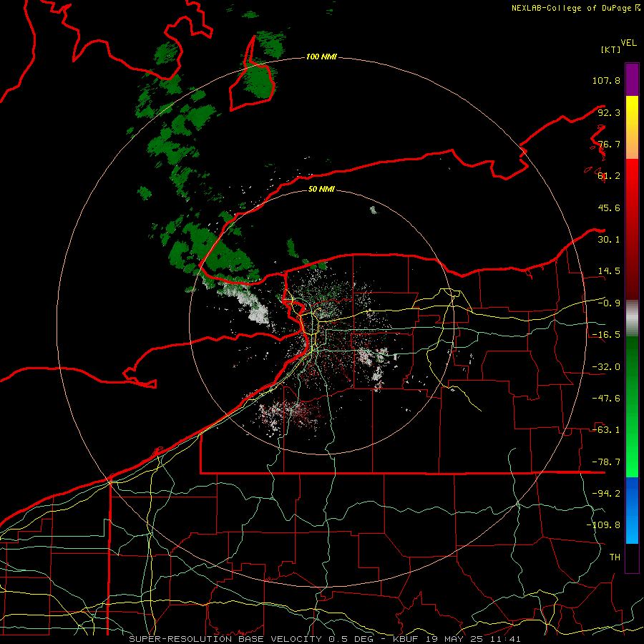The image size is (644, 644).
Task: Select the 107.8 scale value
Action: point(606,80)
